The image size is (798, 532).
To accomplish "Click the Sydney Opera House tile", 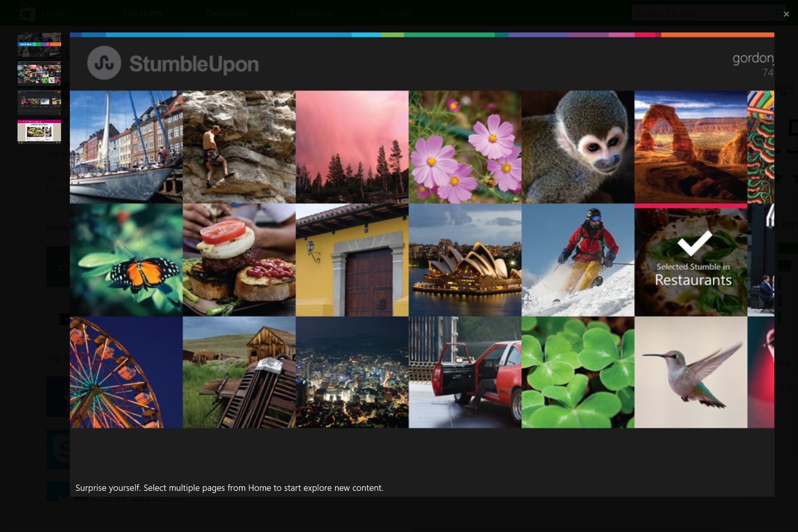I will coord(465,260).
